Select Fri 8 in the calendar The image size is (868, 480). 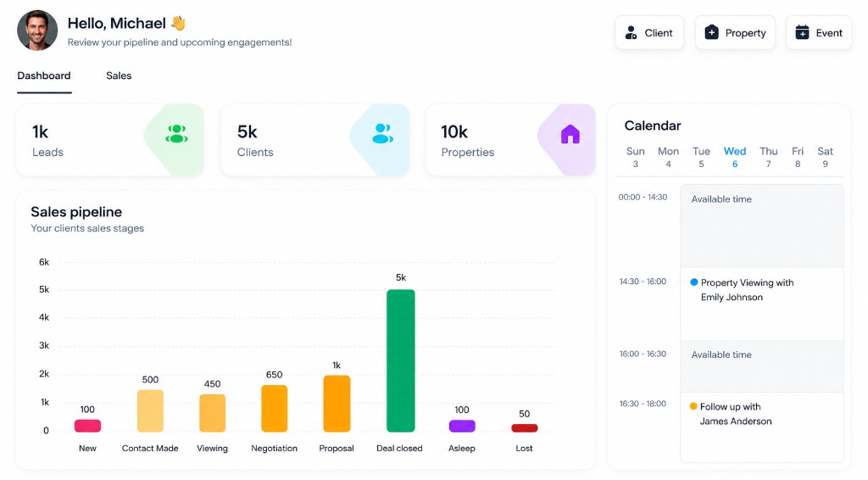[x=798, y=157]
